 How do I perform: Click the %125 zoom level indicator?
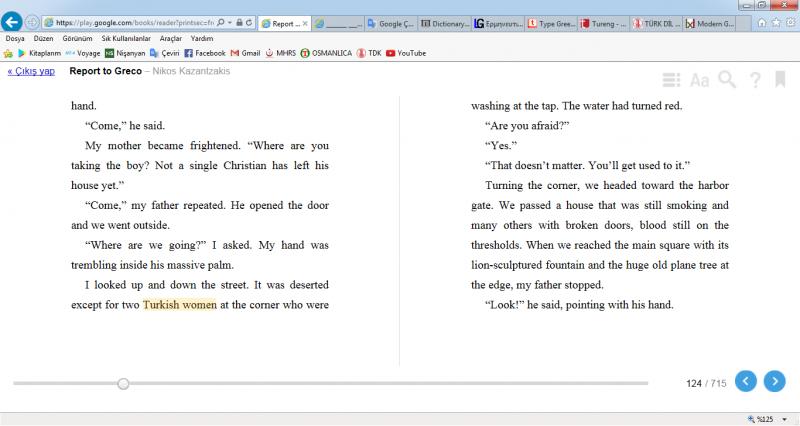(x=760, y=419)
